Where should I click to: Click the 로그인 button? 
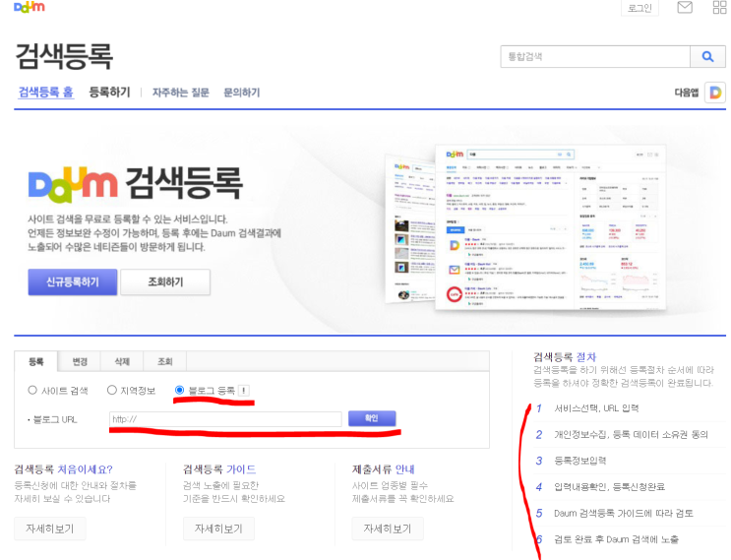coord(640,8)
